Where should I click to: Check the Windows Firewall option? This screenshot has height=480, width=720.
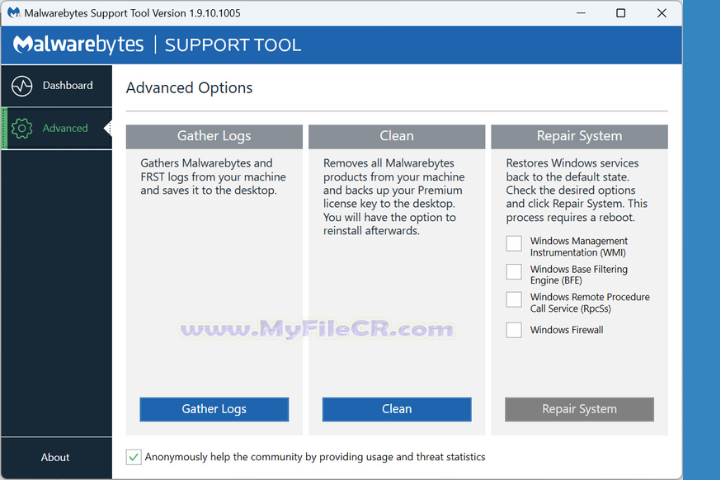514,330
